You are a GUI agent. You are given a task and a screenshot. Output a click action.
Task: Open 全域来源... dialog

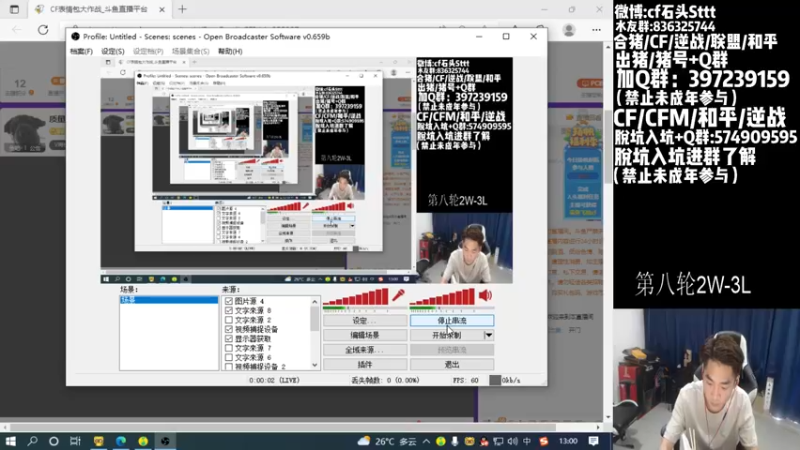[365, 350]
